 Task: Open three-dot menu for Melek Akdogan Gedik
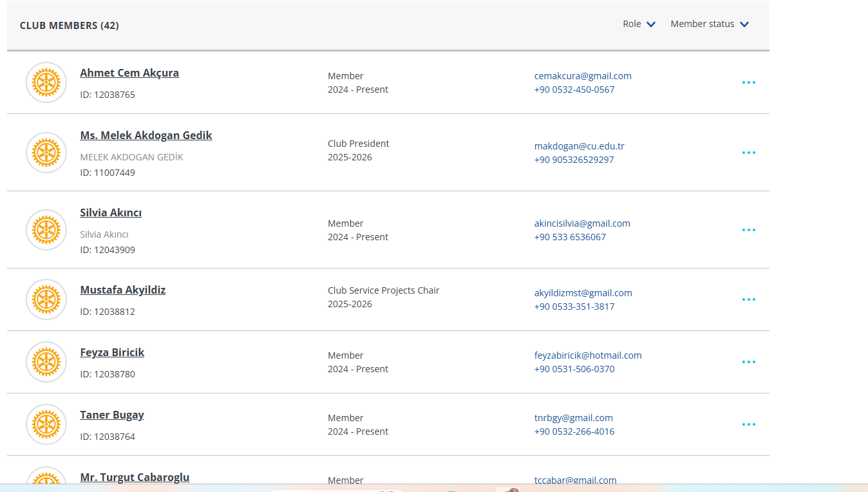point(748,153)
